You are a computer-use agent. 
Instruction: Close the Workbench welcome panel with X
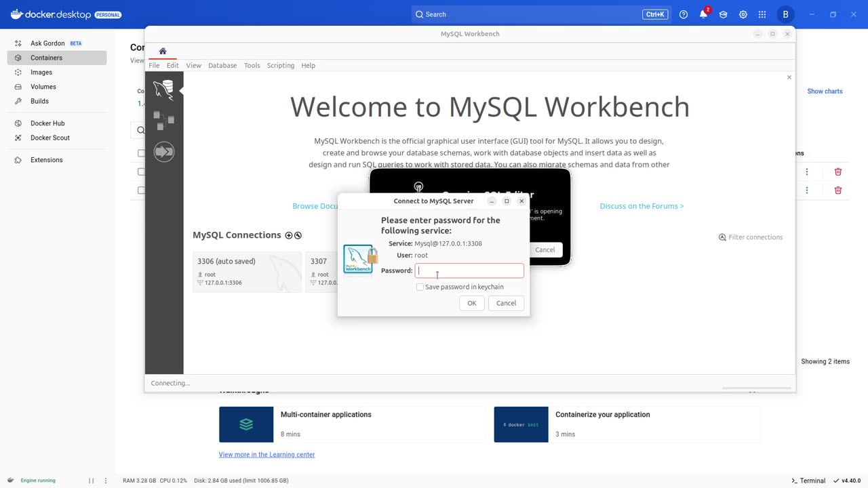pyautogui.click(x=789, y=77)
